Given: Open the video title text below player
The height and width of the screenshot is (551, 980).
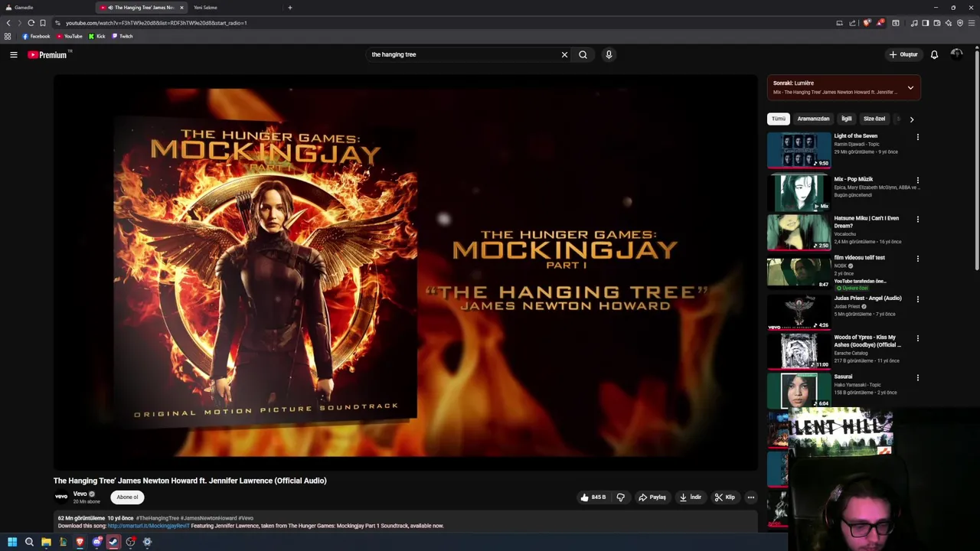Looking at the screenshot, I should [190, 481].
